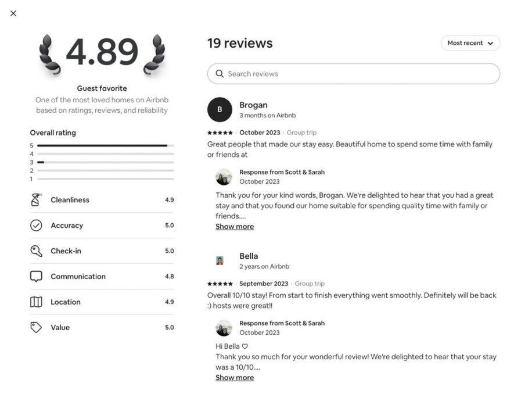Expand the host response to Brogan with Show more
Image resolution: width=532 pixels, height=397 pixels.
point(235,227)
